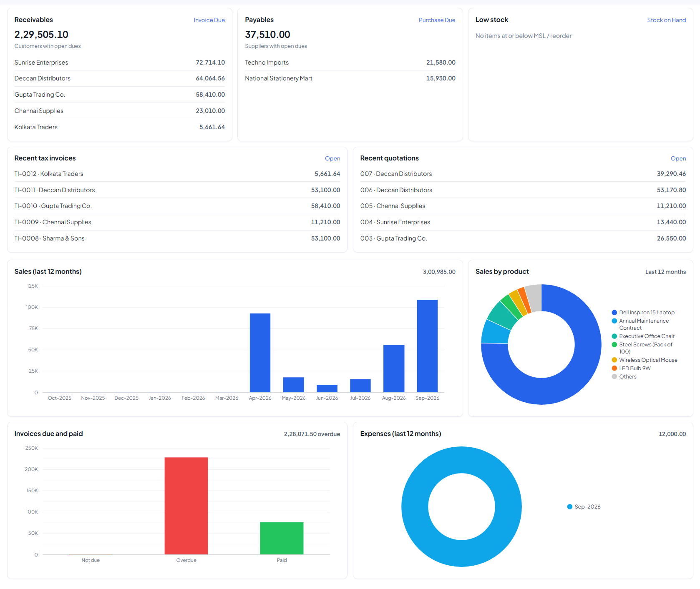Click the Steel Screws legend dot

click(x=614, y=345)
